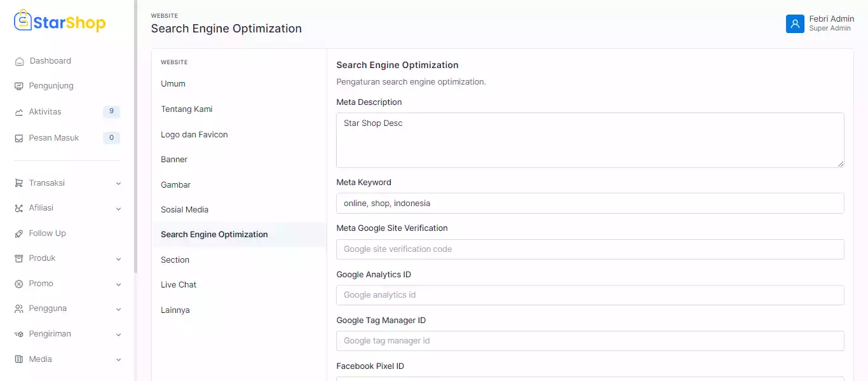Expand the Produk menu chevron
The image size is (868, 381).
point(118,259)
